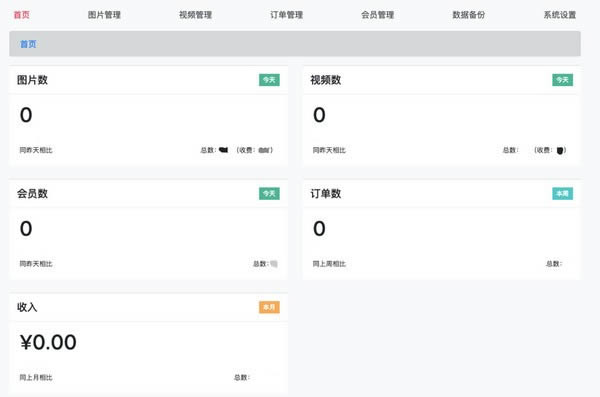Open the 视频管理 menu

click(x=195, y=15)
